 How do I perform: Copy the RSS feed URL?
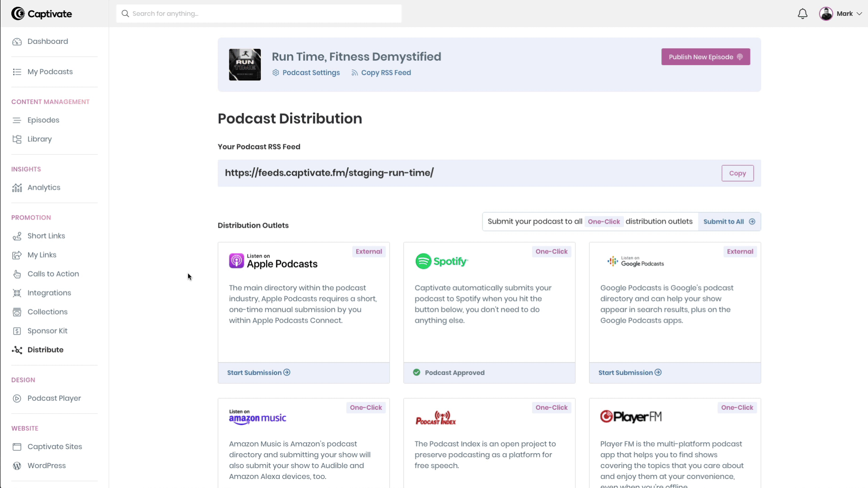[x=737, y=173]
